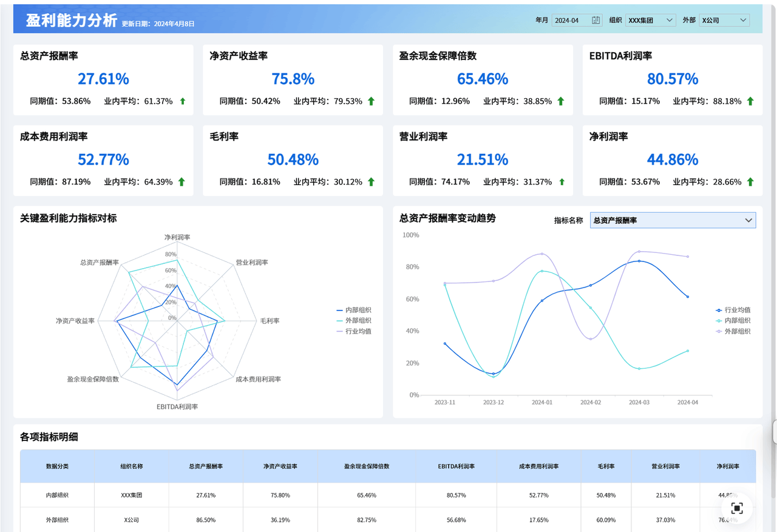Click the 80.57% EBITDA利润率 card value
Image resolution: width=777 pixels, height=532 pixels.
[673, 79]
